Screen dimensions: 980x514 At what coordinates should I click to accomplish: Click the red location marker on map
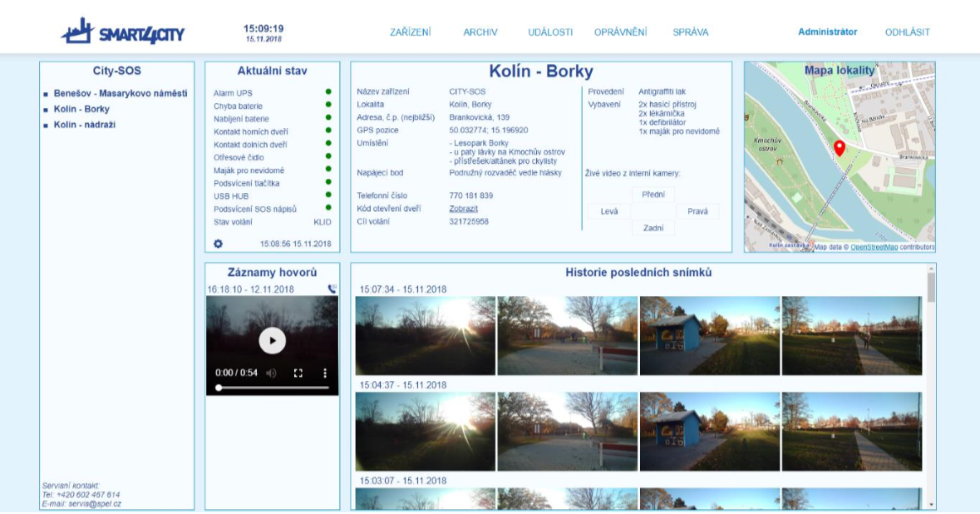[840, 148]
